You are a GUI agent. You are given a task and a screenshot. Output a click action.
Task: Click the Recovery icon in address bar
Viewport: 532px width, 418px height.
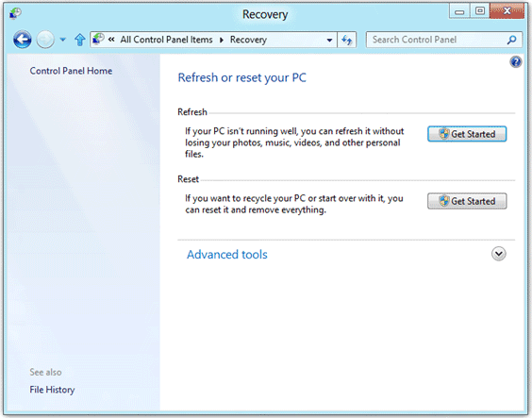tap(98, 39)
